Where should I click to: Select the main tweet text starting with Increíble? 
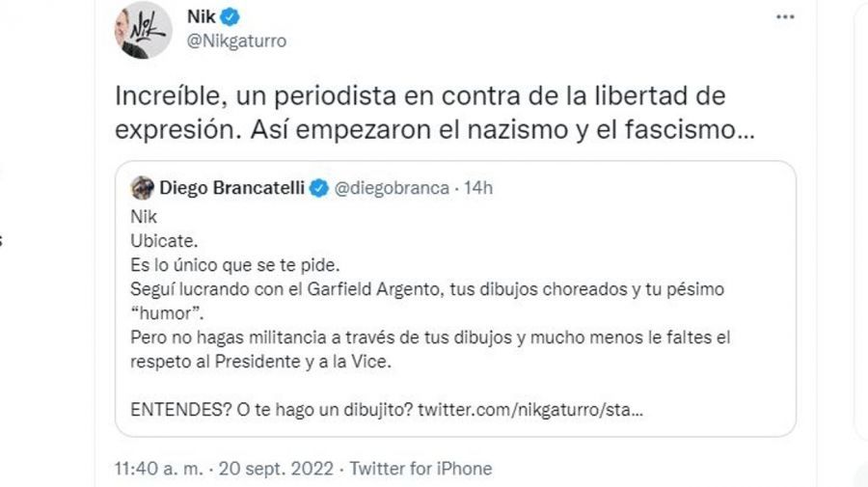(430, 113)
